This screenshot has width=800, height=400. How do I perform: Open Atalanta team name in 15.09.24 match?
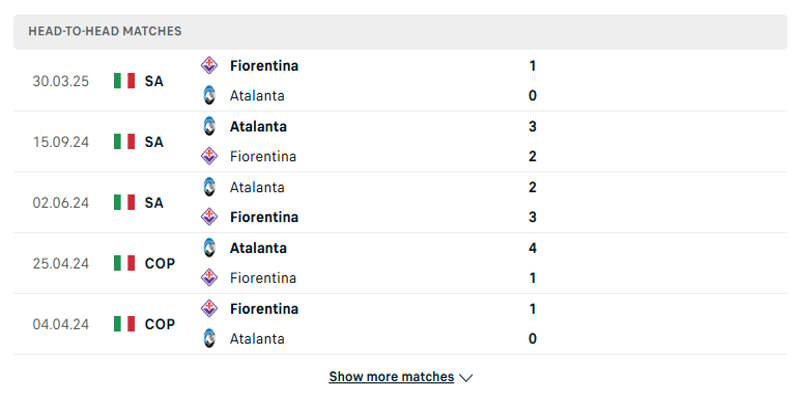pyautogui.click(x=258, y=126)
